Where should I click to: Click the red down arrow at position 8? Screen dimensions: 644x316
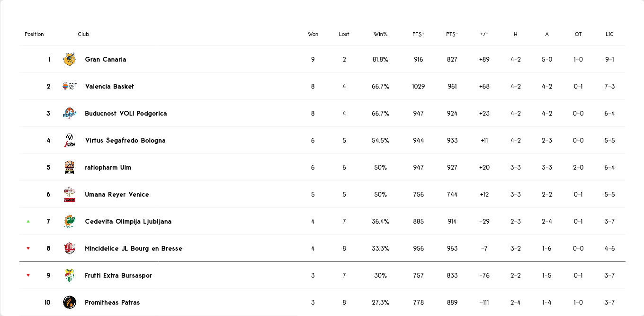[28, 248]
